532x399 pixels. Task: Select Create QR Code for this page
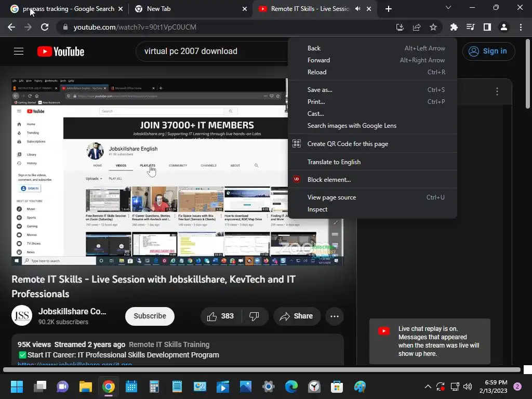[373, 144]
